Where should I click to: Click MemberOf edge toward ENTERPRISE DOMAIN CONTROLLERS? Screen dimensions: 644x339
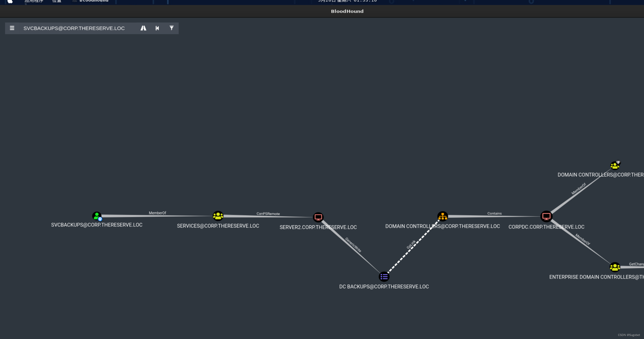point(583,239)
